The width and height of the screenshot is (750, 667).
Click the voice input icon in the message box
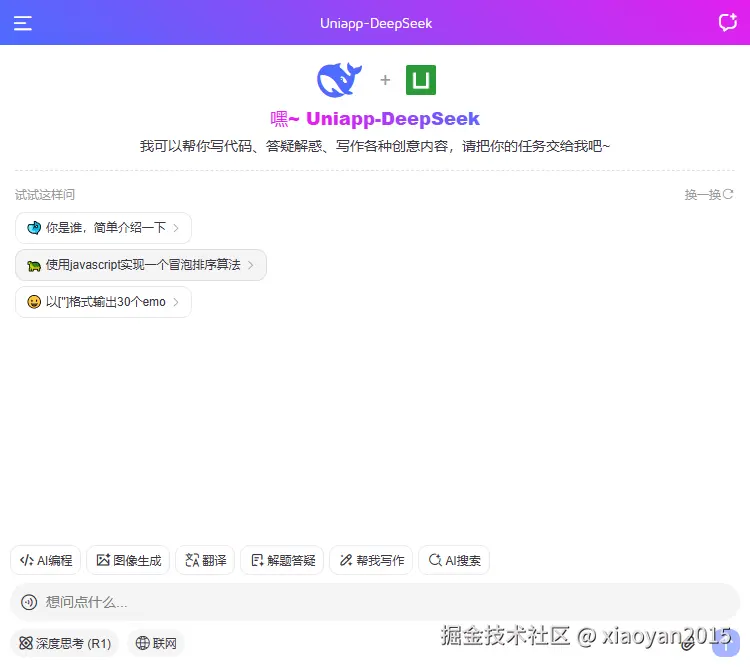coord(29,602)
